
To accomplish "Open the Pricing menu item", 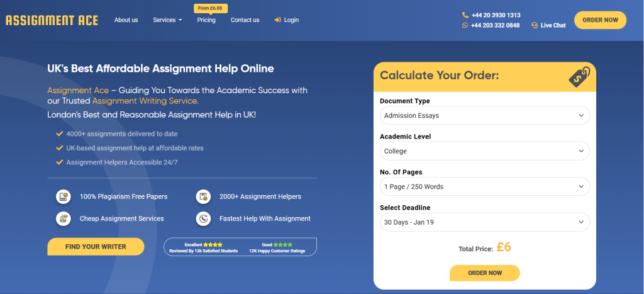I will [x=206, y=20].
